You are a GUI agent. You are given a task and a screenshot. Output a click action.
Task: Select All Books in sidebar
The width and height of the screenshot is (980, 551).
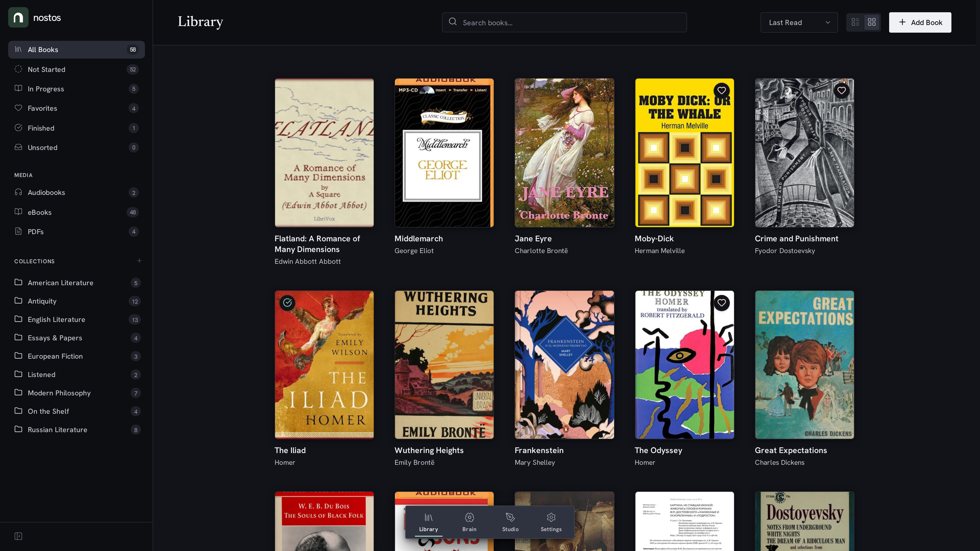[x=77, y=49]
